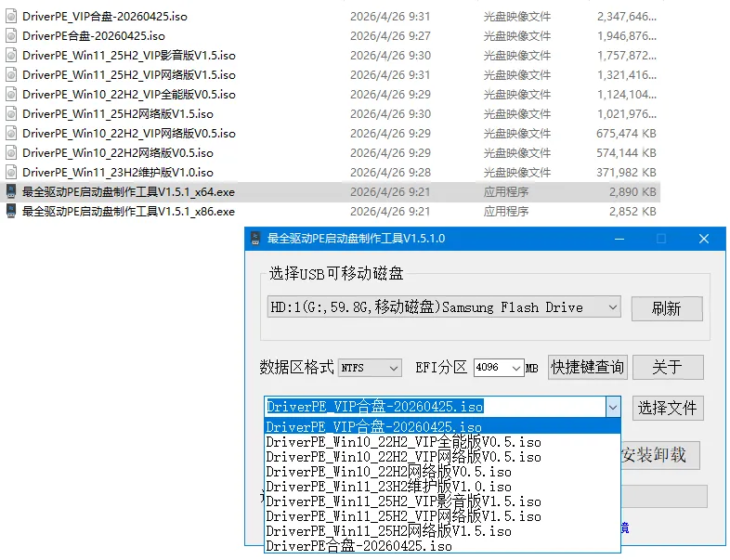Click file name DriverPE_VIP合盘-20260425.iso in file list
This screenshot has width=730, height=560.
105,17
